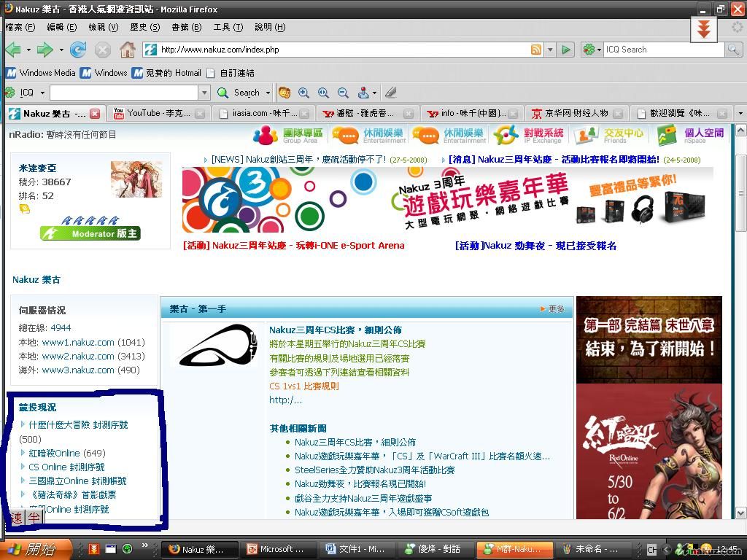Open the 書籤 (Bookmarks) menu
Image resolution: width=747 pixels, height=560 pixels.
186,27
